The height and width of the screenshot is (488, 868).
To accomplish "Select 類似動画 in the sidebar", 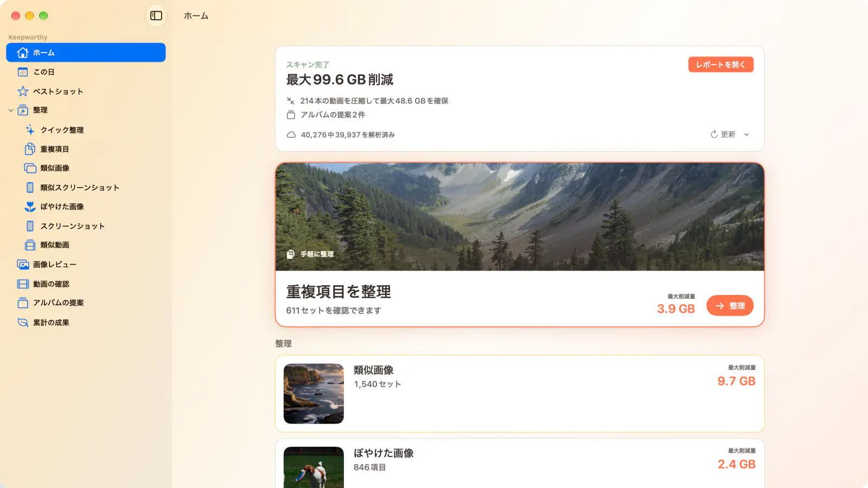I will pyautogui.click(x=86, y=245).
